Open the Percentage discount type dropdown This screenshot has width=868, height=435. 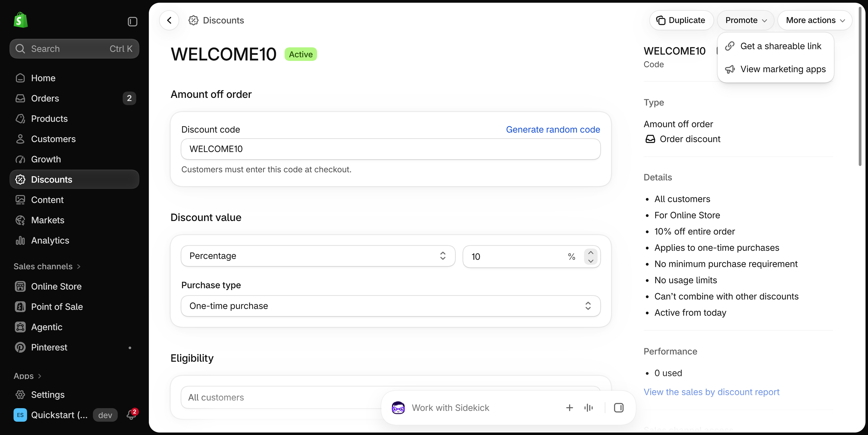318,256
